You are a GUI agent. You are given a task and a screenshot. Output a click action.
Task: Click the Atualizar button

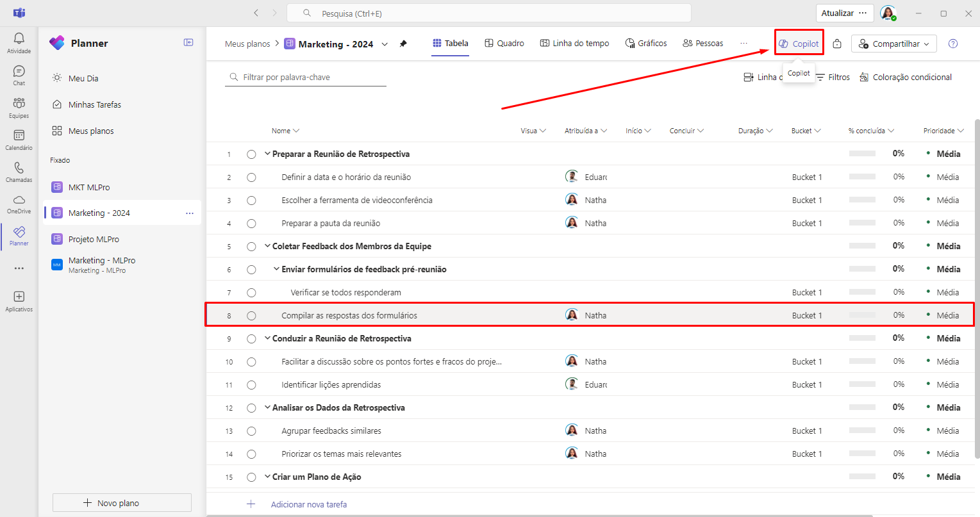coord(837,13)
